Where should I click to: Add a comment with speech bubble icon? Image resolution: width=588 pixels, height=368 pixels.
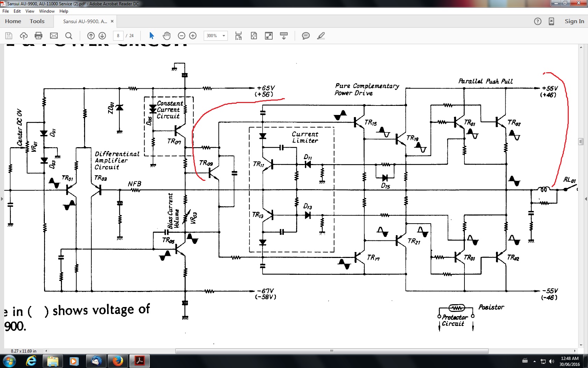306,36
